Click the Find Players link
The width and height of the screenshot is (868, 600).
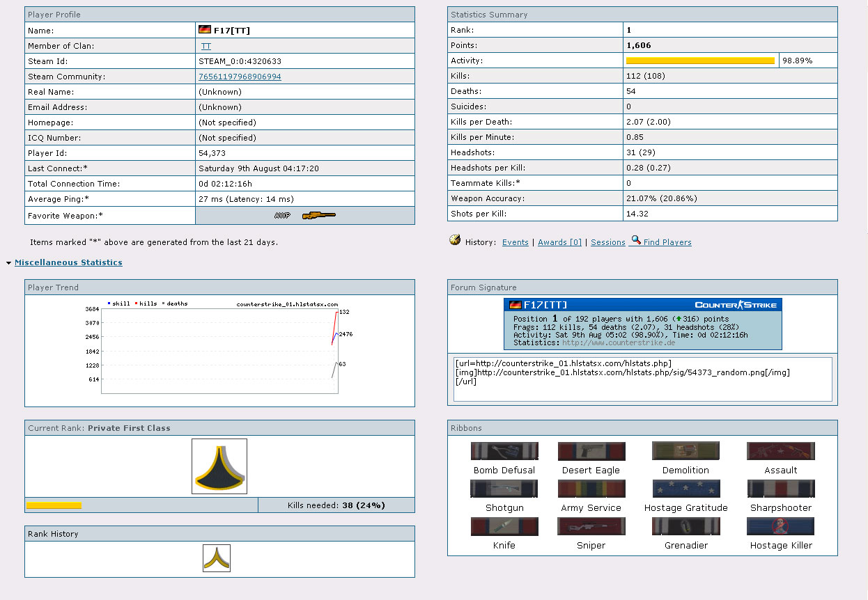pyautogui.click(x=667, y=242)
